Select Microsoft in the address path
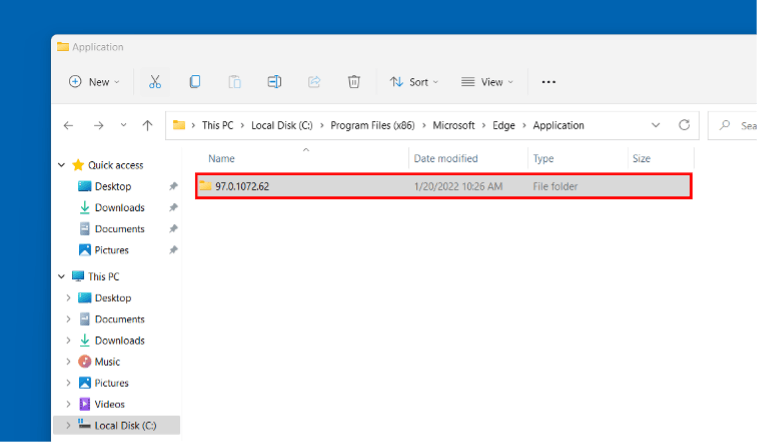 click(453, 125)
